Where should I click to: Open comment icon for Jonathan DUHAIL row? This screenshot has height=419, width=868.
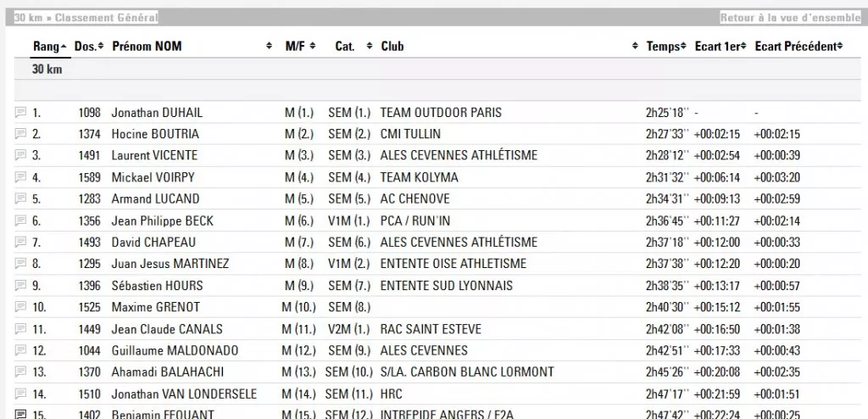[20, 113]
